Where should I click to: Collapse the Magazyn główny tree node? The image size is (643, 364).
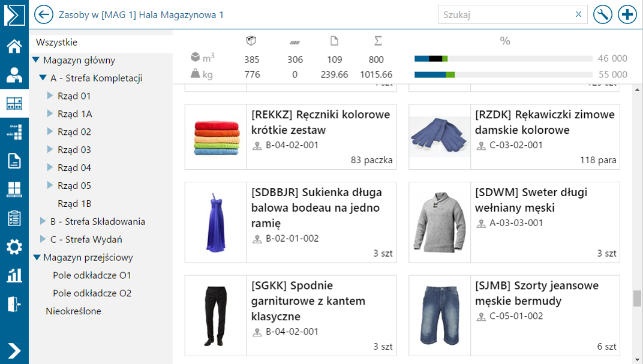pos(36,60)
